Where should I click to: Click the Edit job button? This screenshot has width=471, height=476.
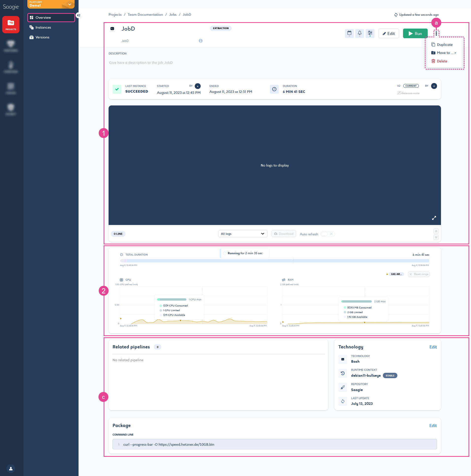[389, 34]
